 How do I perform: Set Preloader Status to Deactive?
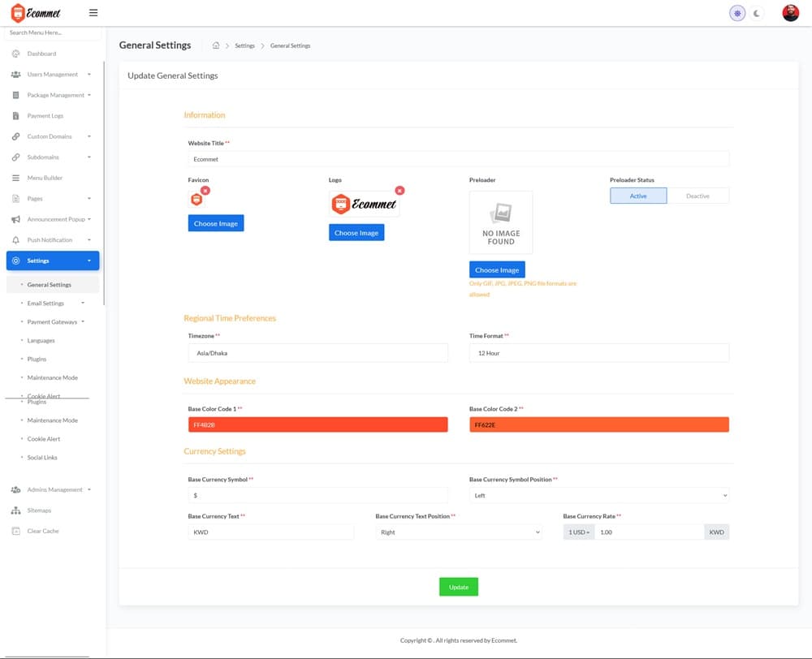click(x=698, y=196)
